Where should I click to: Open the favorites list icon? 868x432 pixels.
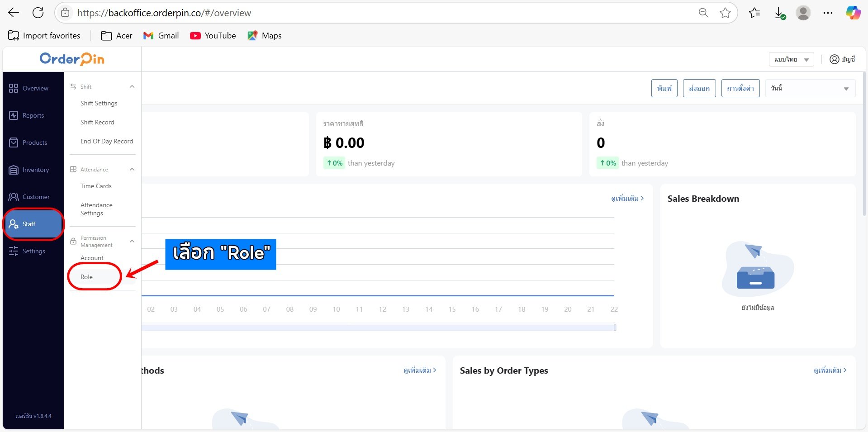[754, 13]
